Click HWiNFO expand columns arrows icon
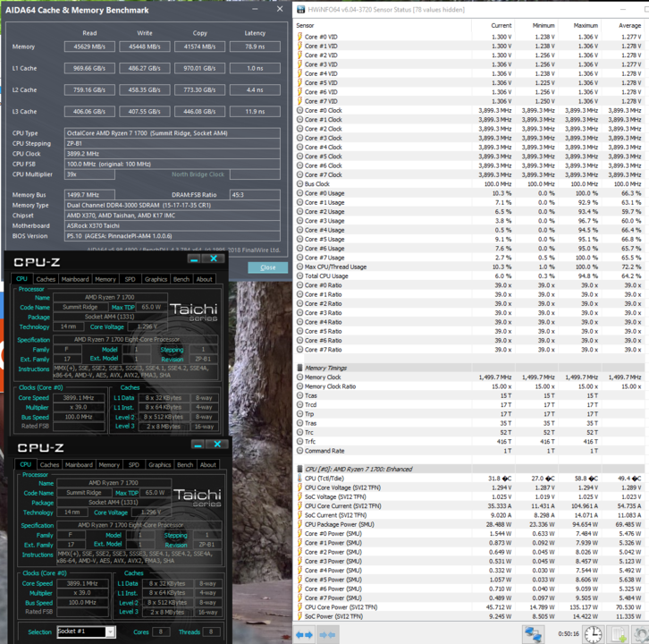 (304, 634)
